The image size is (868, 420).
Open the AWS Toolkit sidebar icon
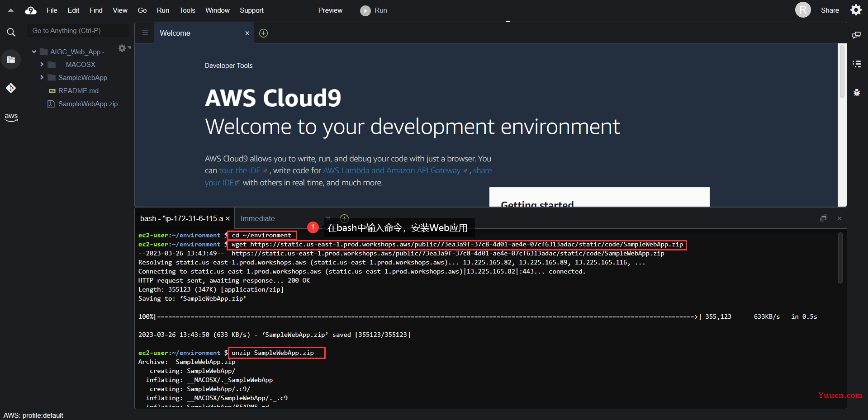(x=11, y=117)
